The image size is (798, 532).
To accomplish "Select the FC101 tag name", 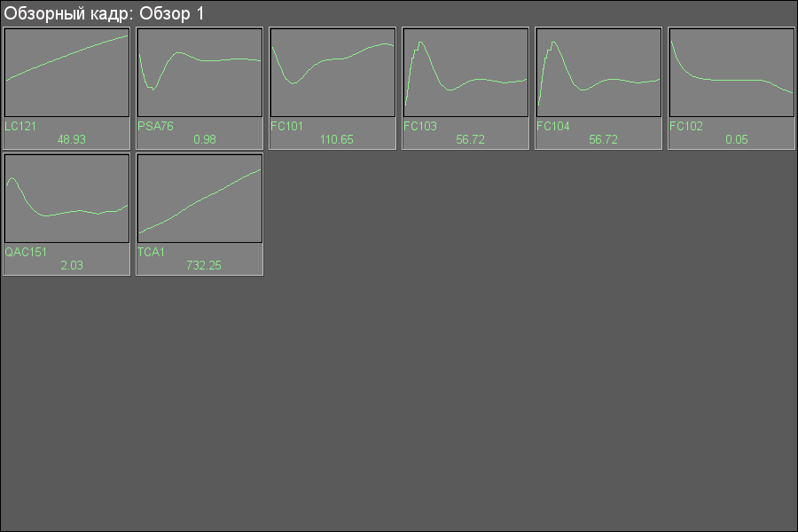I will point(287,127).
